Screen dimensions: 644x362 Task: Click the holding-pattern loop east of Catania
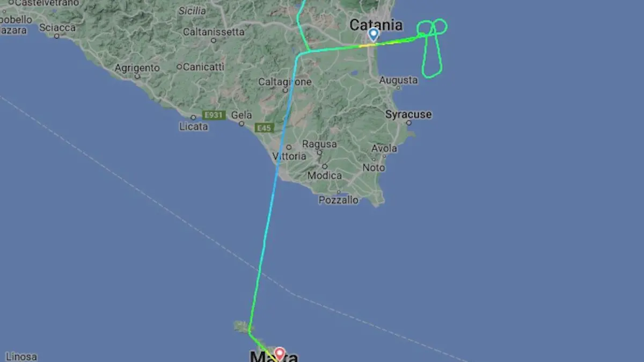click(x=433, y=48)
